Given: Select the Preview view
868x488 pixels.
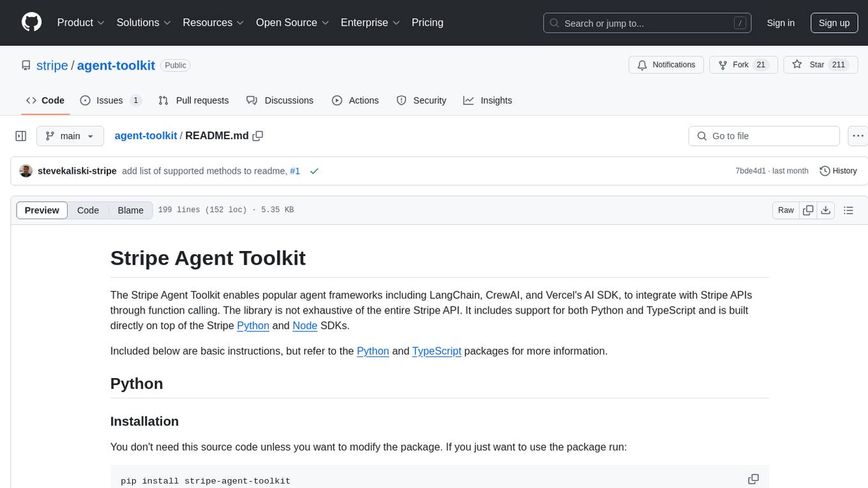Looking at the screenshot, I should point(42,210).
